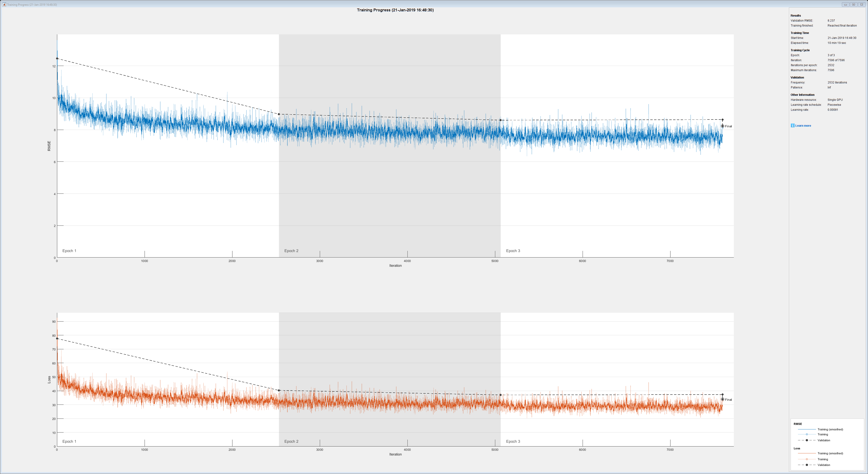This screenshot has height=474, width=868.
Task: Click the blue info icon beside Learn more
Action: [793, 126]
